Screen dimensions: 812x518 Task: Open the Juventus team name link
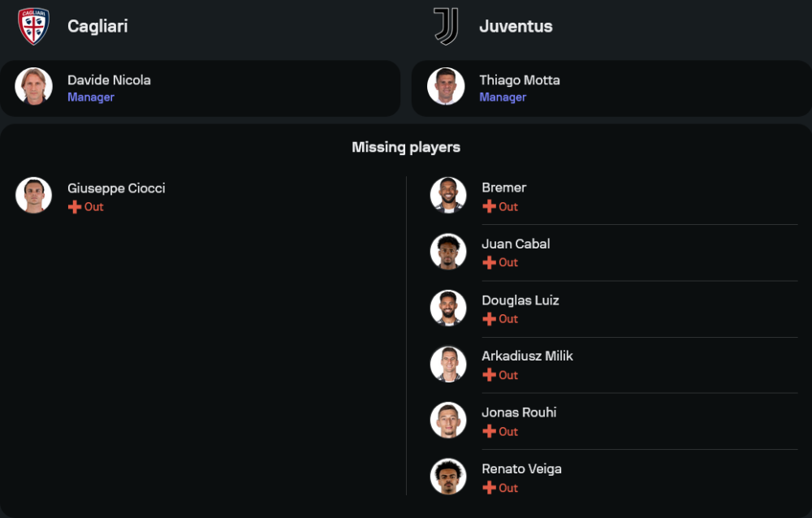(516, 26)
